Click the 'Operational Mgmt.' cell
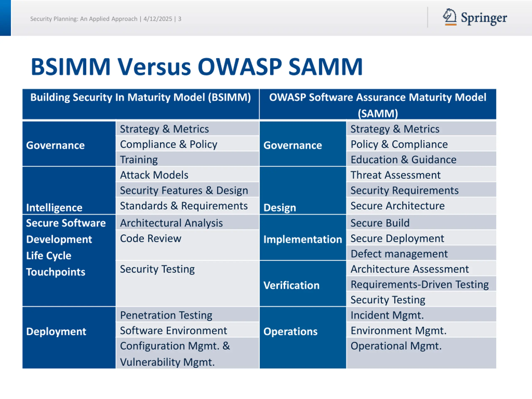The image size is (532, 399). tap(421, 353)
